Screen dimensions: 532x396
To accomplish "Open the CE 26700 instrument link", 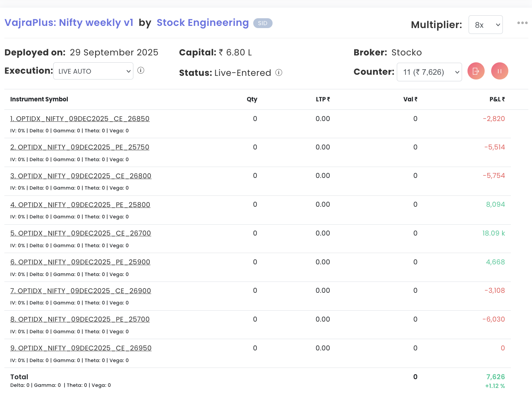I will click(x=81, y=233).
